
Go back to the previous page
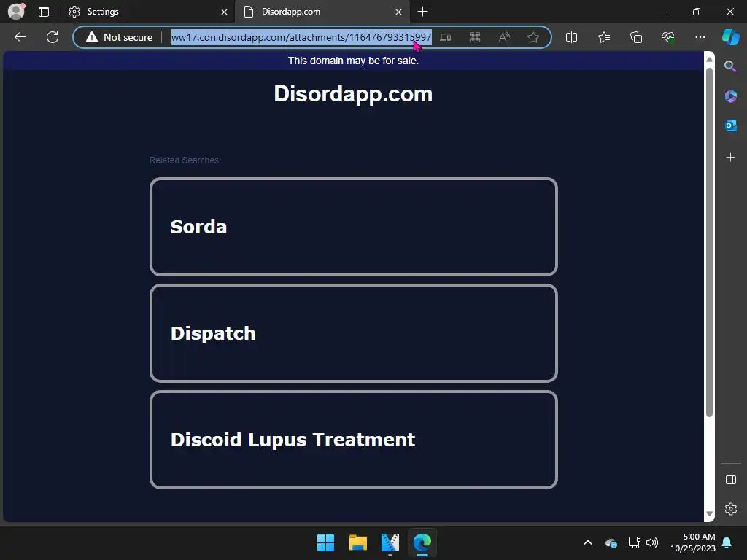click(20, 37)
